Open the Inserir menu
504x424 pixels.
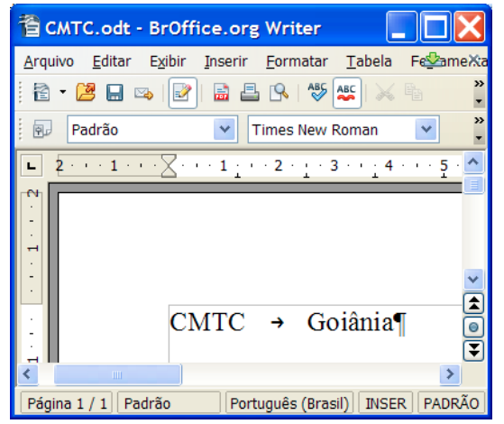click(226, 61)
